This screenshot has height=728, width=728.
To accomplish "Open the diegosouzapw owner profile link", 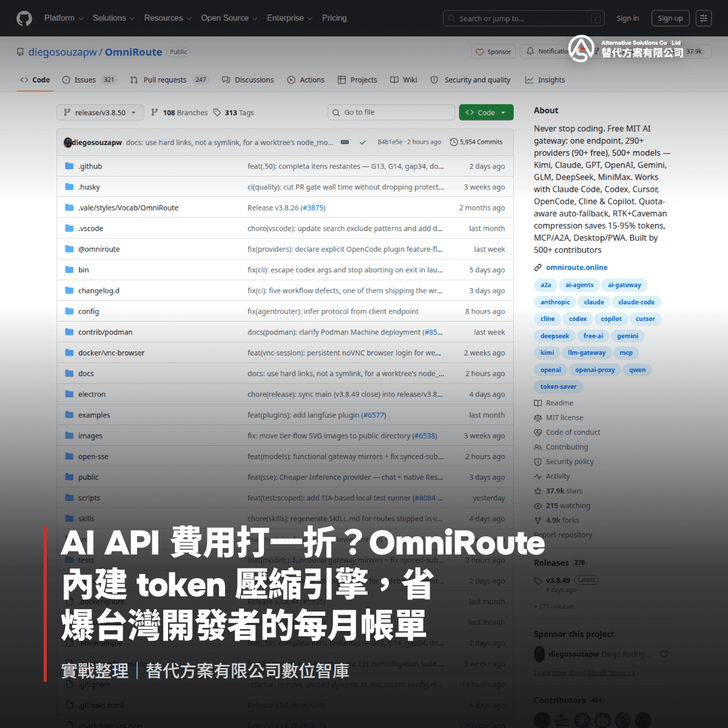I will pyautogui.click(x=62, y=52).
